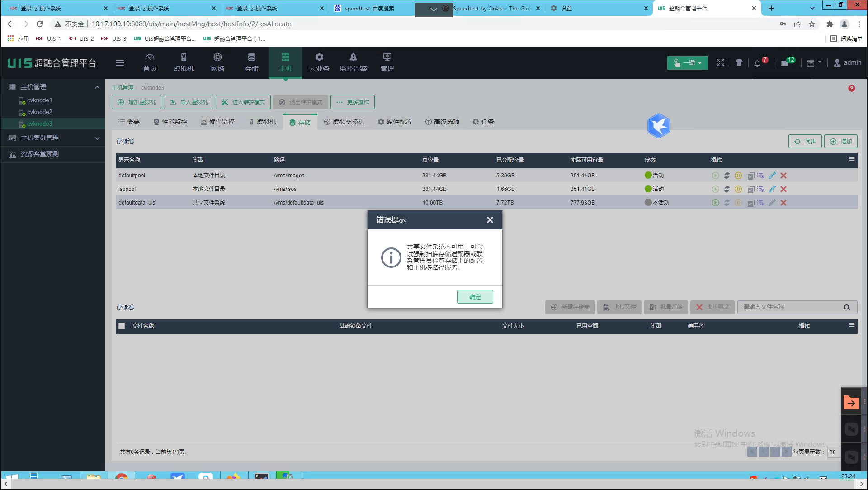Click the pause icon for defaultpool
The height and width of the screenshot is (490, 868).
coord(738,176)
